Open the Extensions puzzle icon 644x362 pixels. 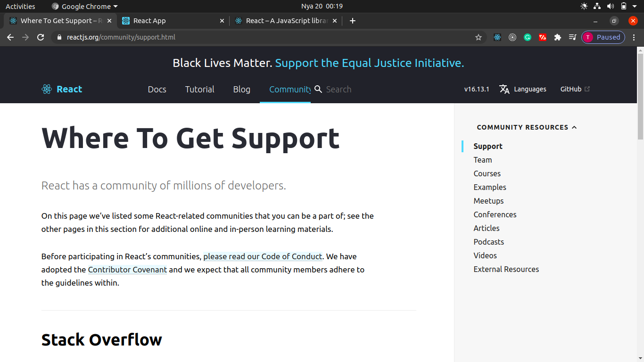pos(558,37)
